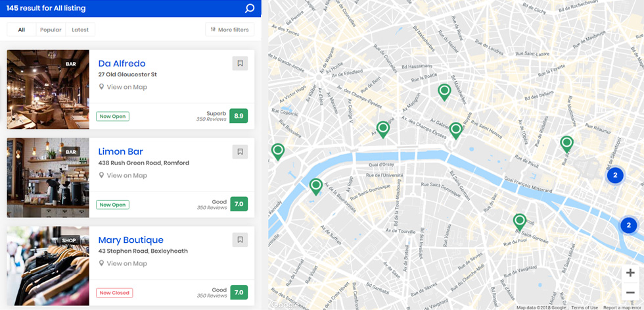Click the map pin near Rue Montmartre
The width and height of the screenshot is (644, 310).
click(566, 144)
